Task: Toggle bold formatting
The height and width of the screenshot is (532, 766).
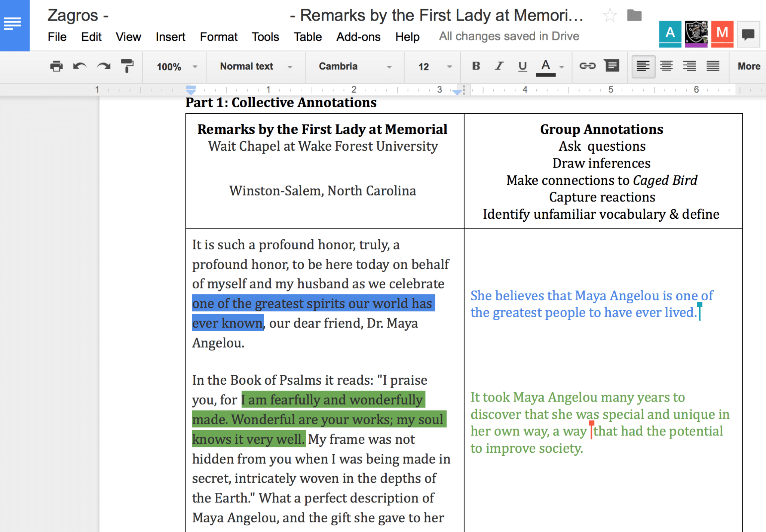Action: click(x=476, y=66)
